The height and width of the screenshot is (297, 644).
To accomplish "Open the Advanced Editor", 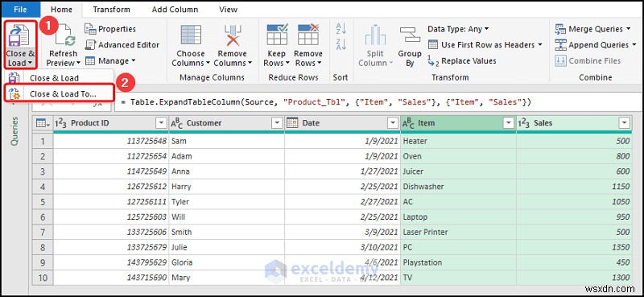I will coord(122,45).
